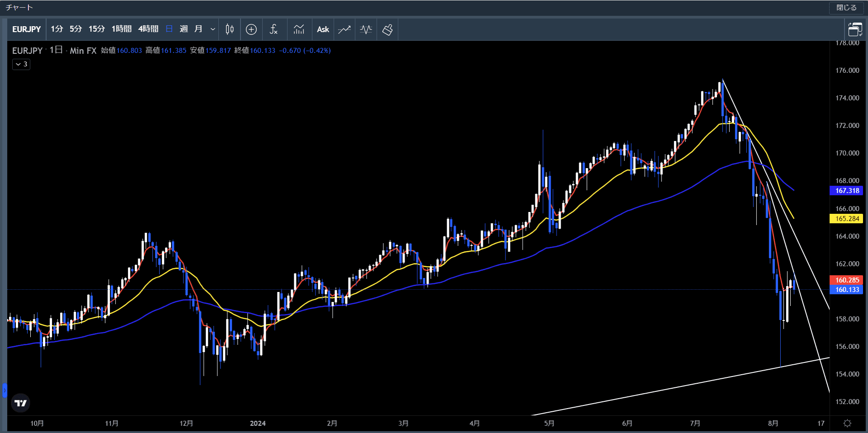
Task: Expand the collapsed indicators legend showing 3
Action: (x=21, y=64)
